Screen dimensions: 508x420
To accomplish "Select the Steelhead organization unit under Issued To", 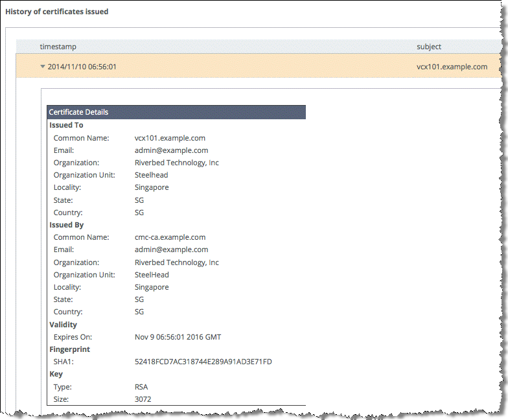I will (152, 175).
